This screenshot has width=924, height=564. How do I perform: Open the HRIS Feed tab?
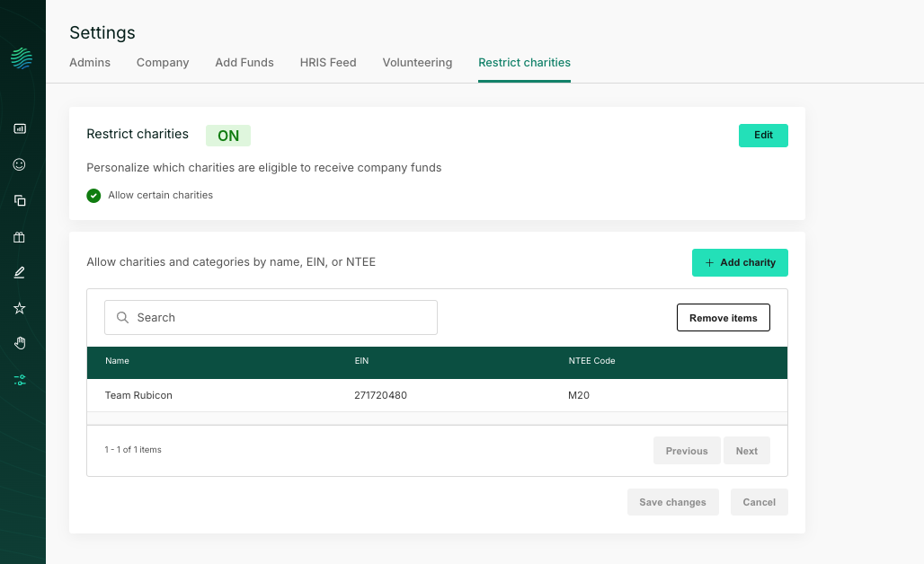(x=328, y=63)
